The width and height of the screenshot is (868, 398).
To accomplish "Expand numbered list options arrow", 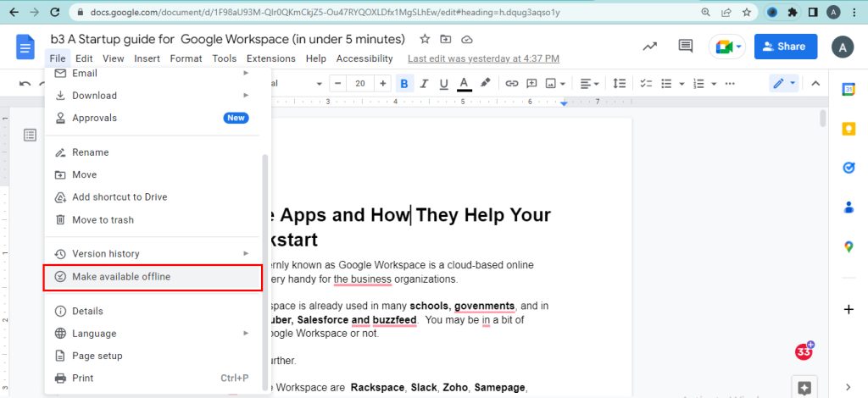I will point(714,84).
